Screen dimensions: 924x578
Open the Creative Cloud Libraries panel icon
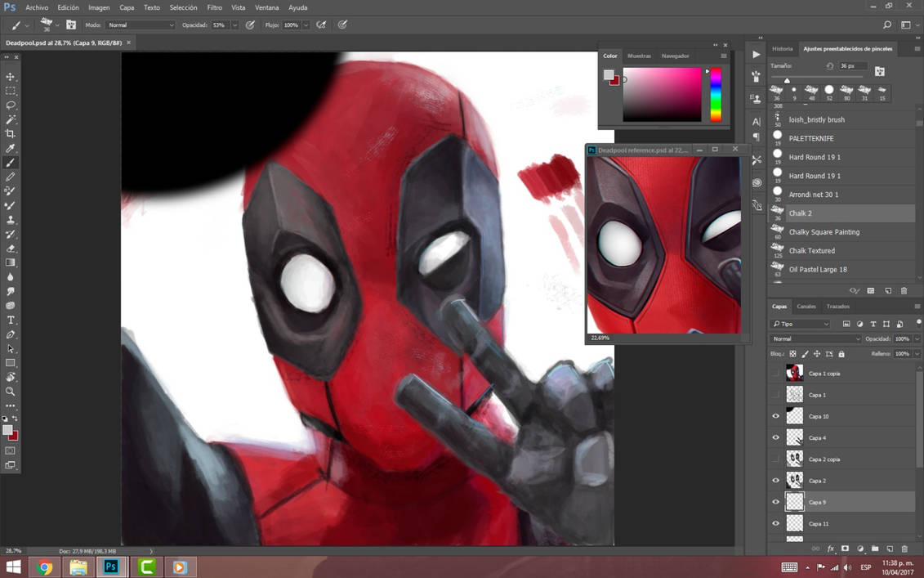coord(756,183)
